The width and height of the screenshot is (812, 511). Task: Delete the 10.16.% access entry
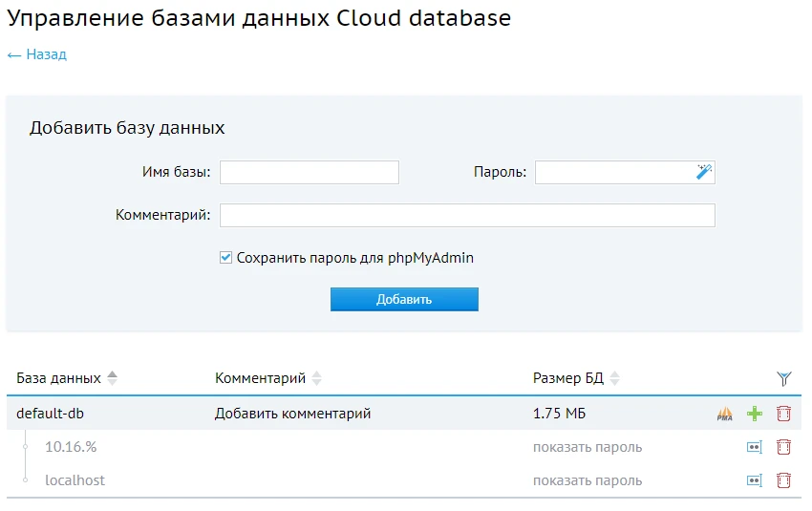pyautogui.click(x=783, y=447)
